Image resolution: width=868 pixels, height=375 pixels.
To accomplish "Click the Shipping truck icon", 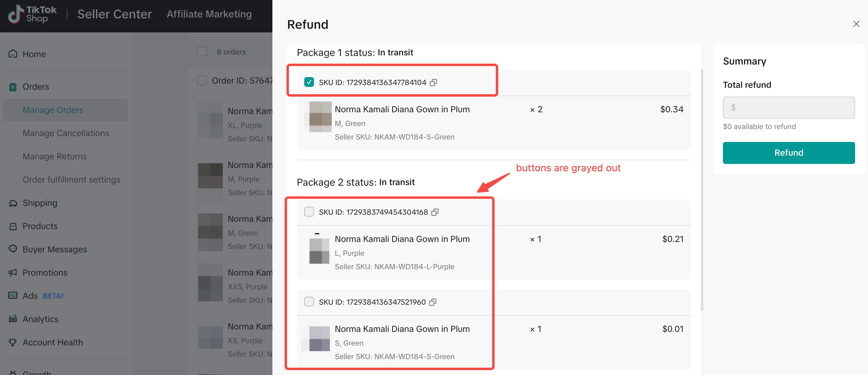I will [x=13, y=203].
